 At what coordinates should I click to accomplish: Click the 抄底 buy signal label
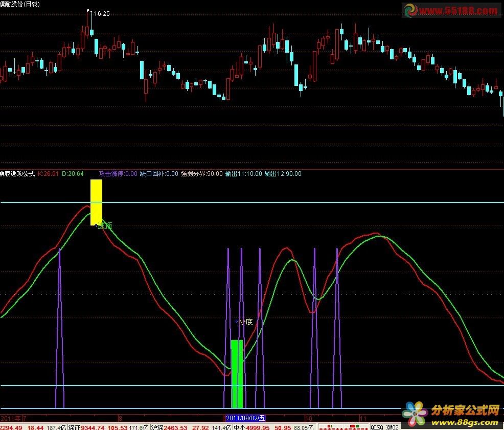click(x=246, y=322)
